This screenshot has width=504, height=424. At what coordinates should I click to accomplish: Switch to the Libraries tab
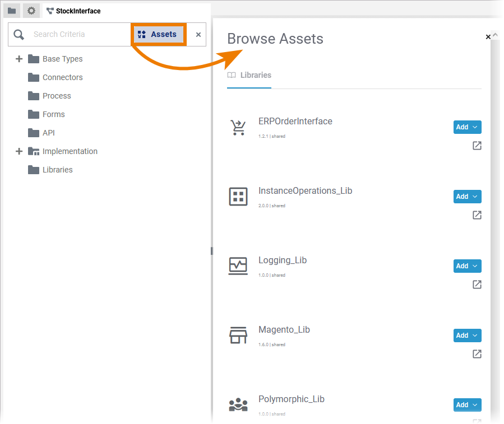(249, 75)
